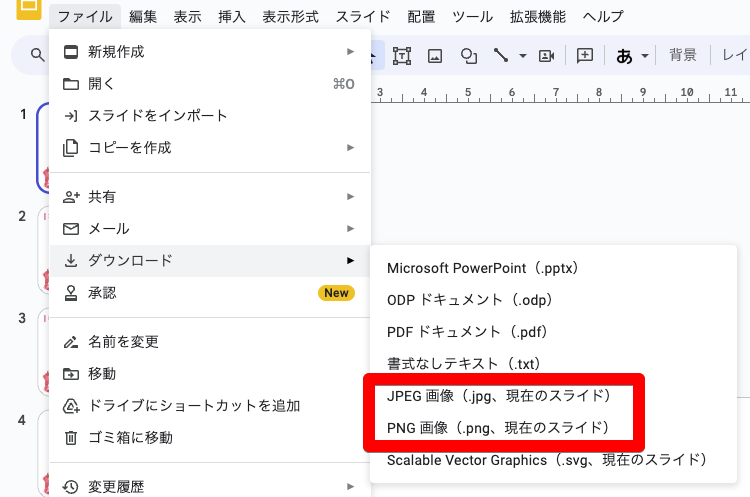Open the line tool dropdown arrow

pos(522,56)
